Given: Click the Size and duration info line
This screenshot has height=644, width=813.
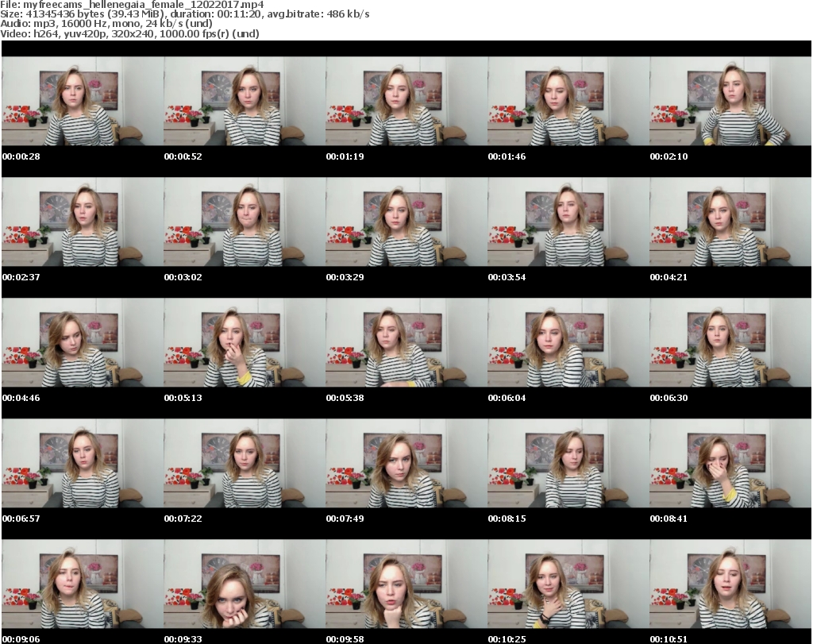Looking at the screenshot, I should (184, 14).
